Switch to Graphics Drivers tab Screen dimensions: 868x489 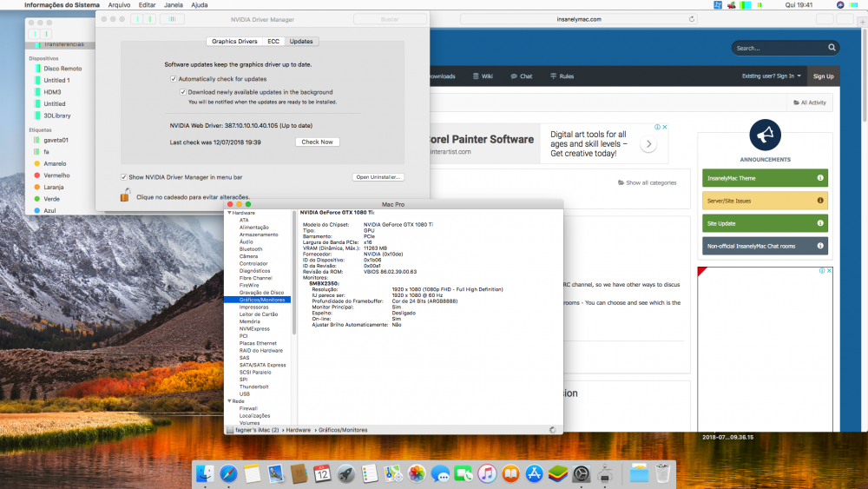(x=234, y=42)
